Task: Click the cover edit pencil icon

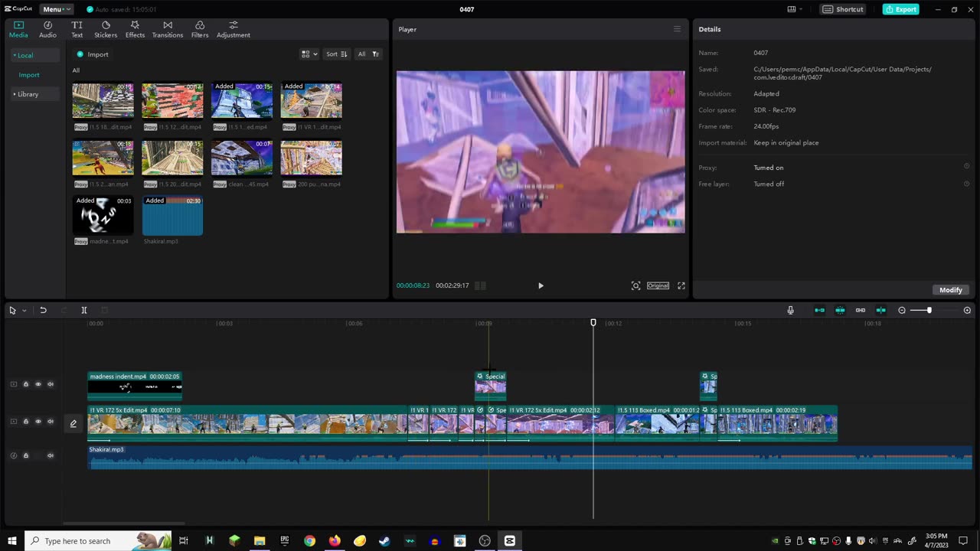Action: (x=73, y=423)
